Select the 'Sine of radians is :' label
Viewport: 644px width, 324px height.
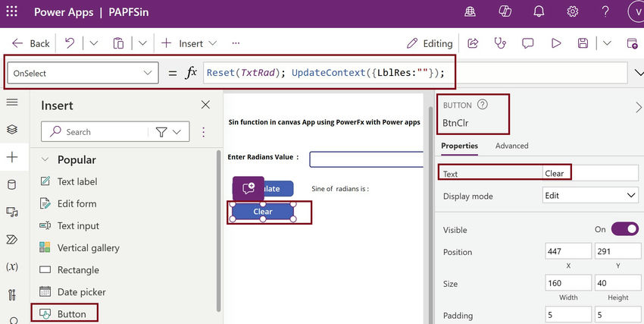tap(340, 189)
